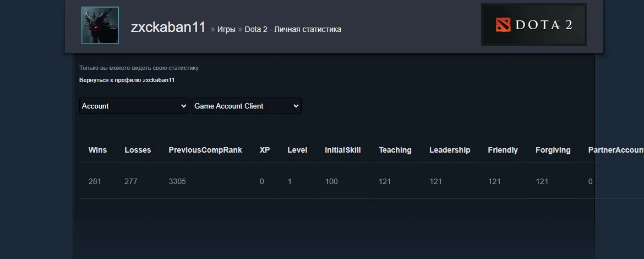Click the zxckaban11 username heading
The width and height of the screenshot is (644, 259).
(x=168, y=28)
